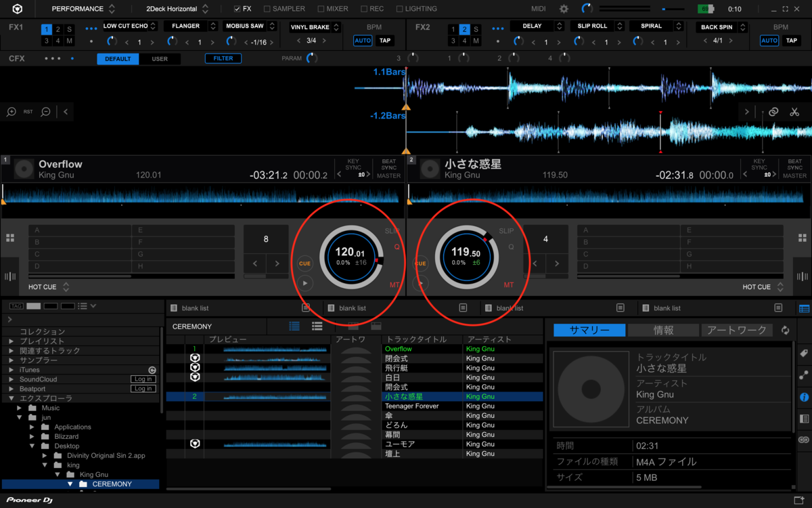Select CFX DEFAULT tab
This screenshot has height=508, width=812.
(x=118, y=59)
